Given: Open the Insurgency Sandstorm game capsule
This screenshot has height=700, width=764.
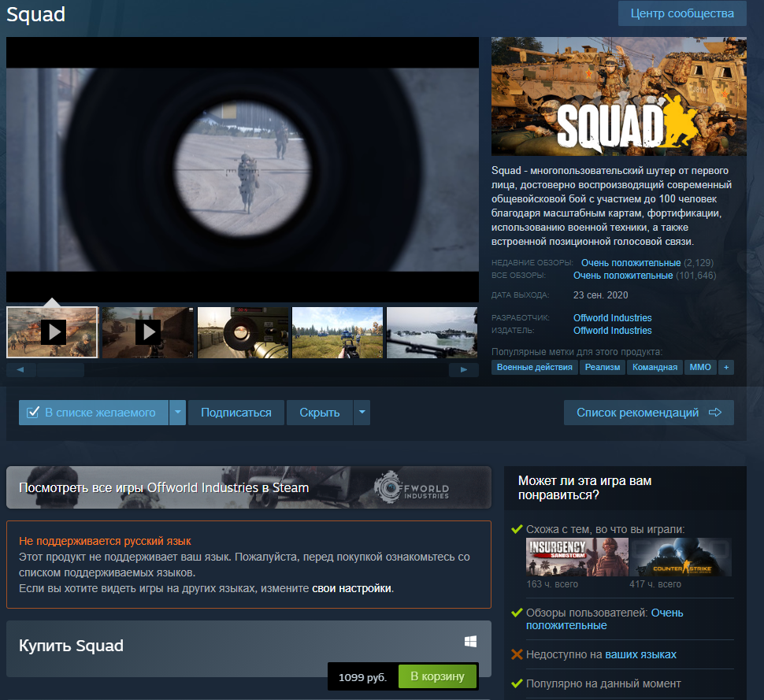Looking at the screenshot, I should click(x=577, y=557).
